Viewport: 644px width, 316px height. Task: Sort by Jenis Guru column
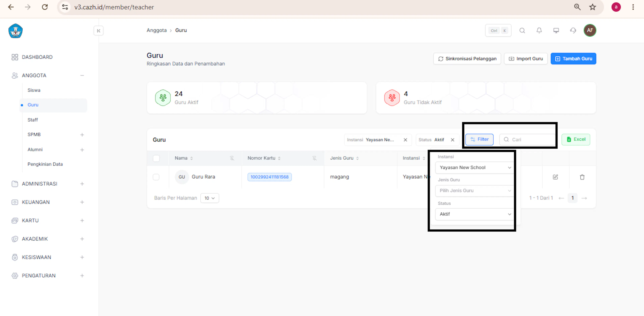358,158
